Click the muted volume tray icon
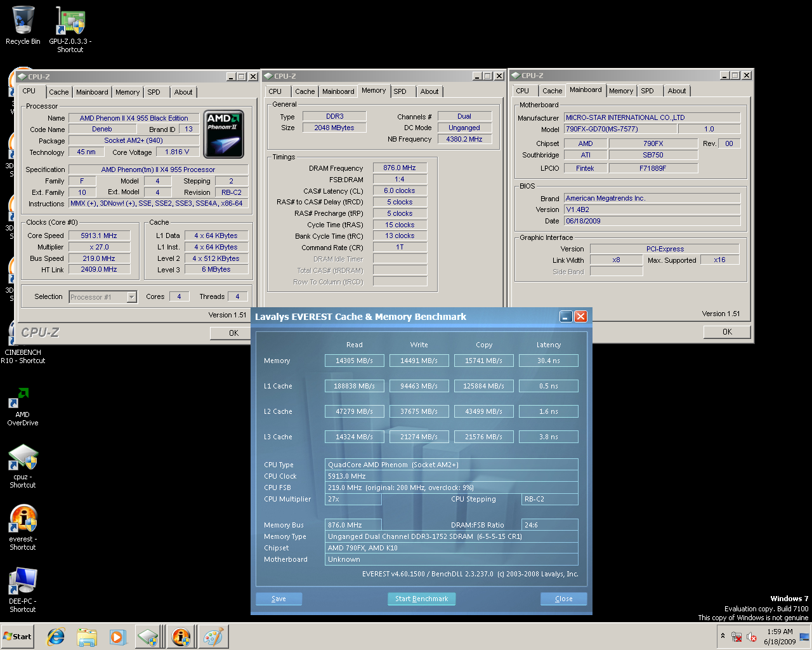This screenshot has width=812, height=650. coord(752,637)
